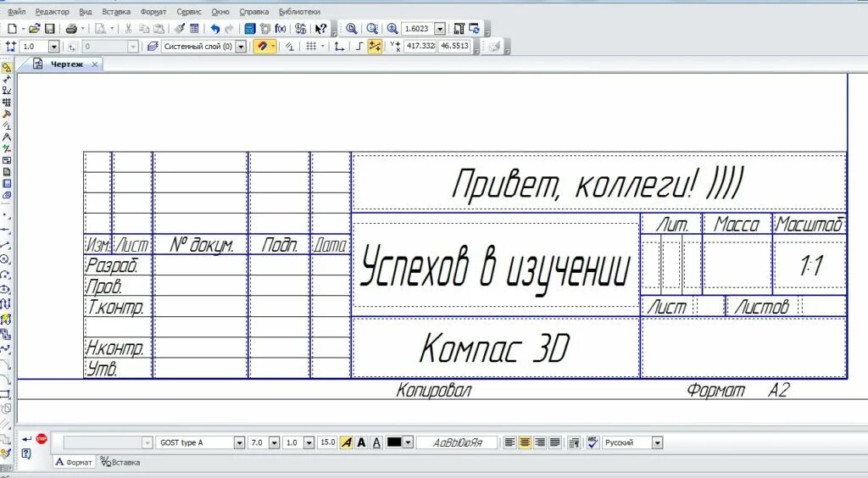This screenshot has height=478, width=868.
Task: Expand the text color dropdown arrow
Action: pyautogui.click(x=409, y=442)
